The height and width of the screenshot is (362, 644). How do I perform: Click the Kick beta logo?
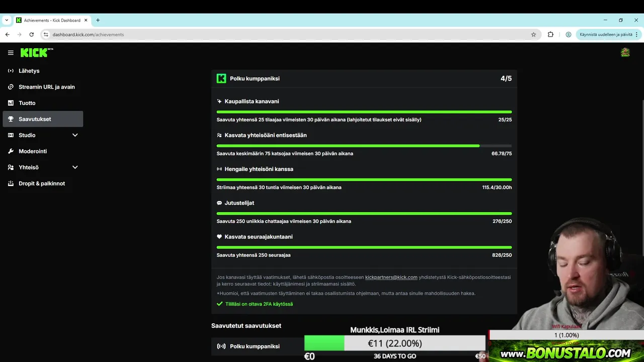coord(37,52)
